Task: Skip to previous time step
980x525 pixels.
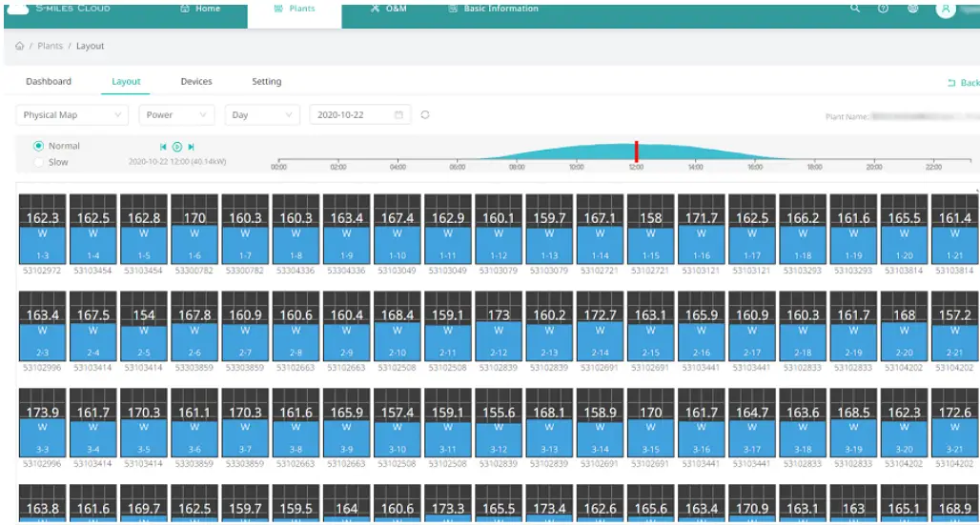Action: coord(163,147)
